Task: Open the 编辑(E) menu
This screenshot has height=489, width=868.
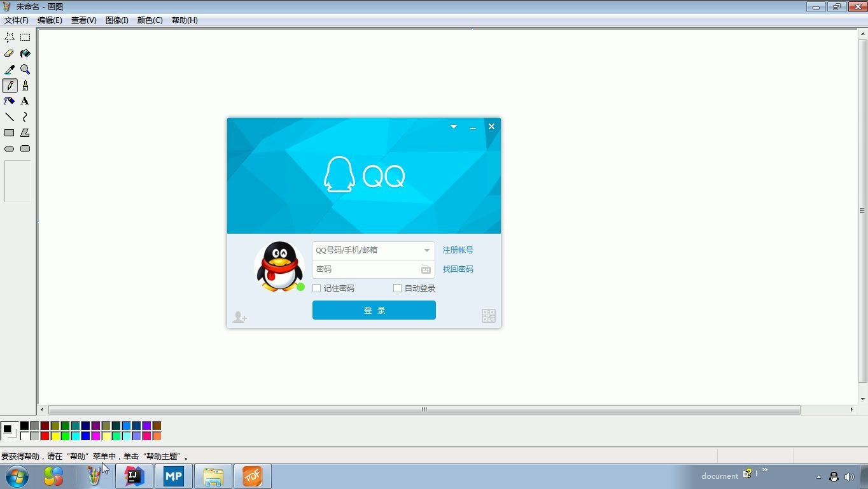Action: pos(50,20)
